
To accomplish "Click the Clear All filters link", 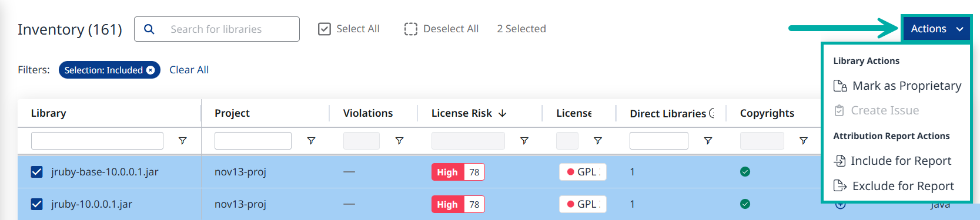I will click(x=189, y=70).
